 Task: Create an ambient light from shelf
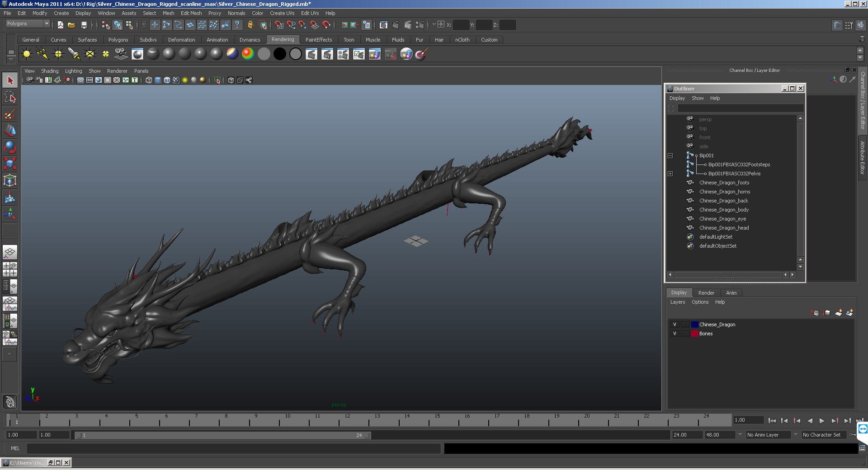pyautogui.click(x=27, y=54)
